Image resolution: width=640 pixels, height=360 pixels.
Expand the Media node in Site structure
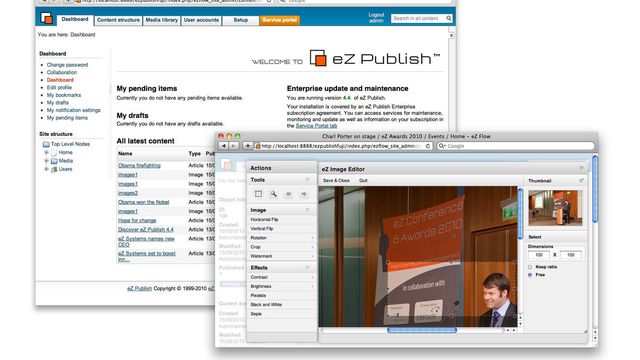click(x=46, y=161)
